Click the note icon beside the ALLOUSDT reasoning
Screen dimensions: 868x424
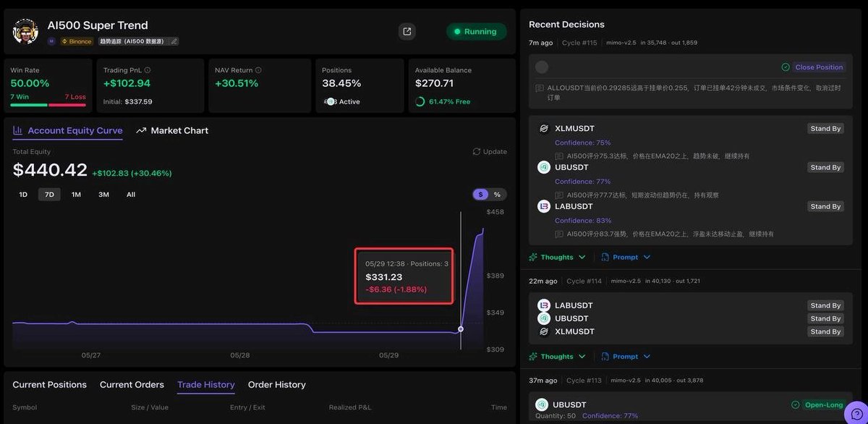pyautogui.click(x=540, y=88)
